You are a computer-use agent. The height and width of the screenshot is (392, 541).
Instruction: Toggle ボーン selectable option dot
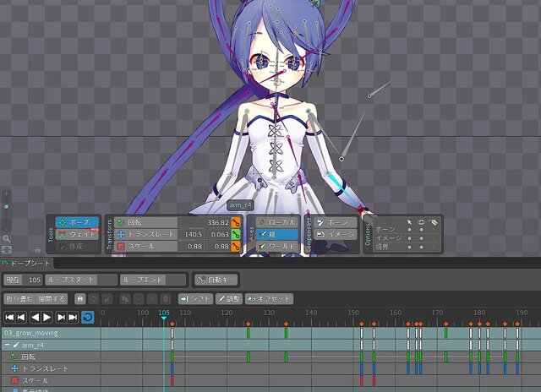coord(409,230)
